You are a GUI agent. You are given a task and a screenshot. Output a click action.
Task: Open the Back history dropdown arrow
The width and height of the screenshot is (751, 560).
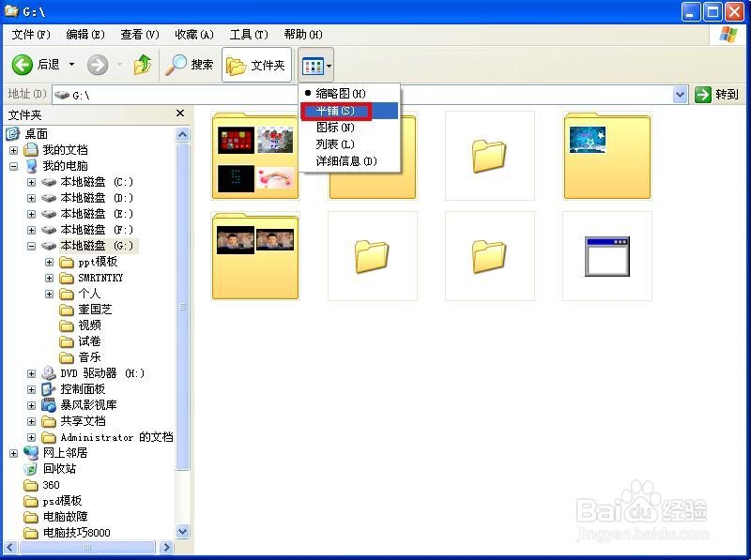[72, 64]
